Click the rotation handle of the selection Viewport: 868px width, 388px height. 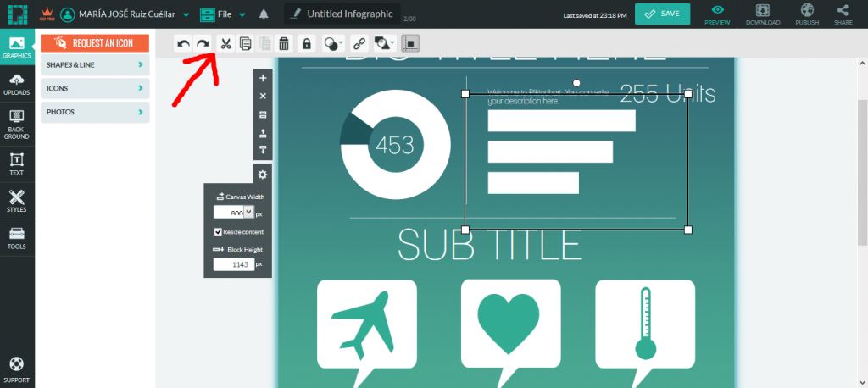click(x=576, y=83)
